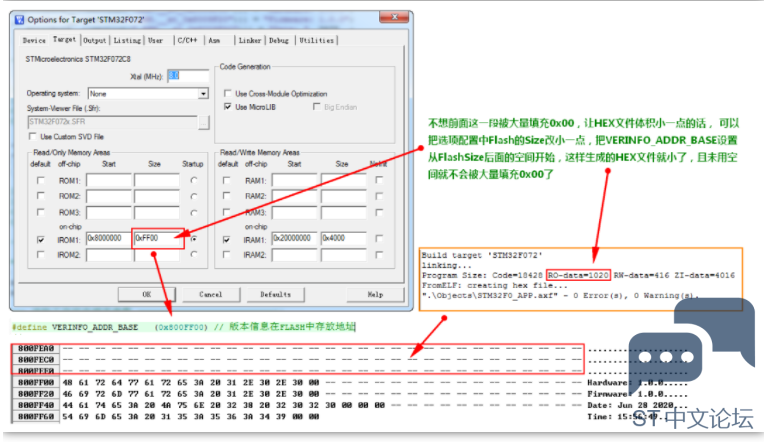The image size is (766, 442).
Task: Click the 'FromELF: creating hex file' line
Action: tap(494, 285)
